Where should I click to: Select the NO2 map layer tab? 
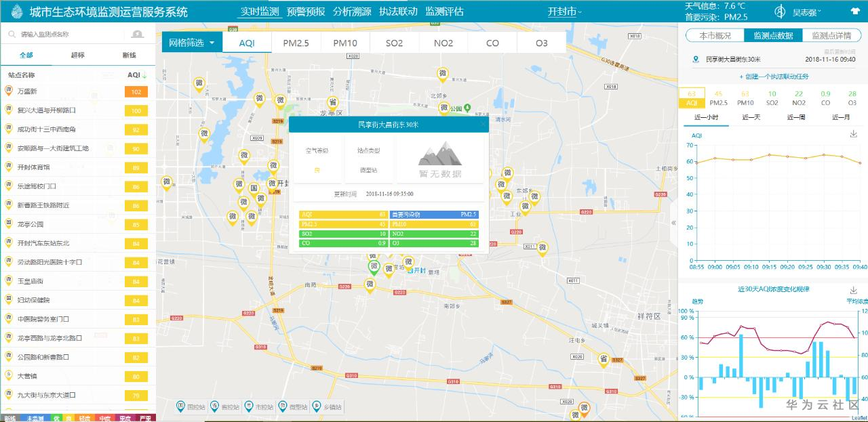[443, 43]
